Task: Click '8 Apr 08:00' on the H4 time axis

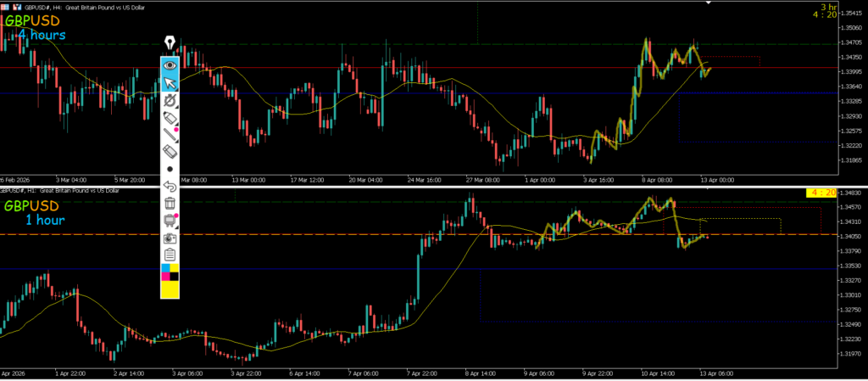Action: 657,180
